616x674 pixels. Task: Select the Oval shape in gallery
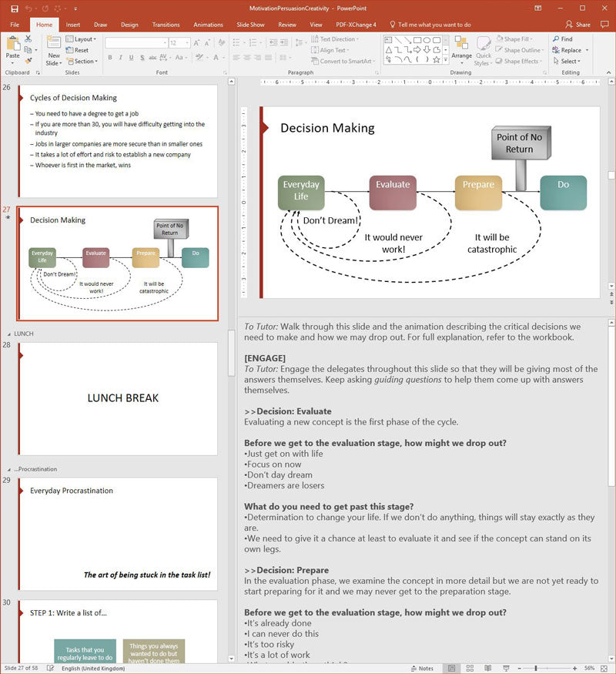427,40
